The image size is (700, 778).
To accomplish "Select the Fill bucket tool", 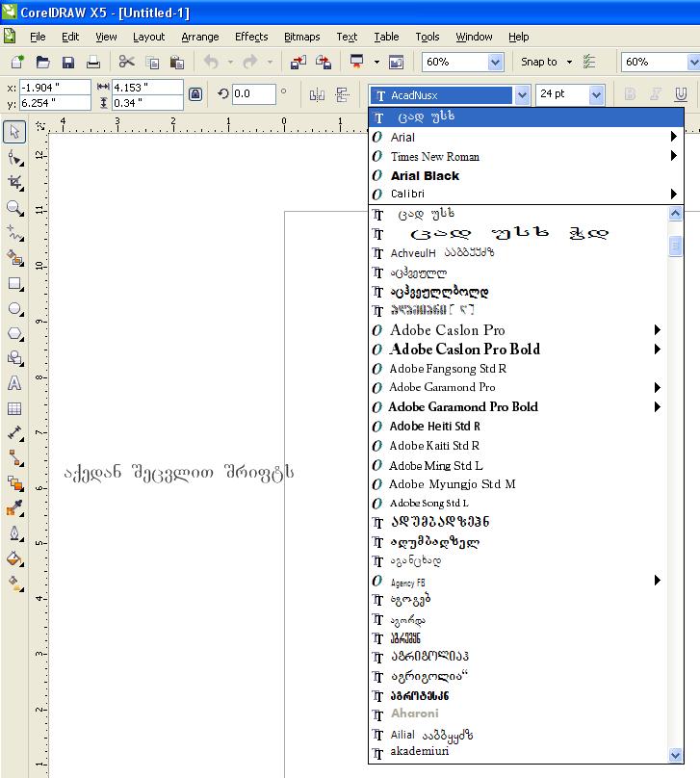I will pyautogui.click(x=14, y=558).
